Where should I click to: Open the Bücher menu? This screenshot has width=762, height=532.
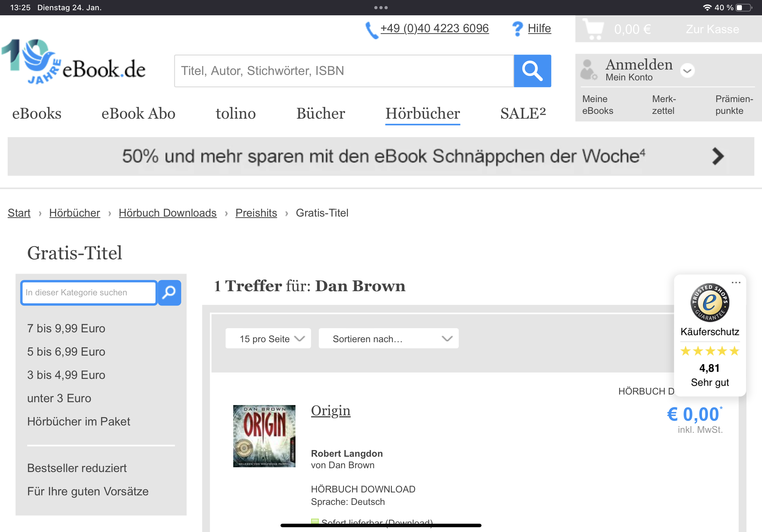321,114
